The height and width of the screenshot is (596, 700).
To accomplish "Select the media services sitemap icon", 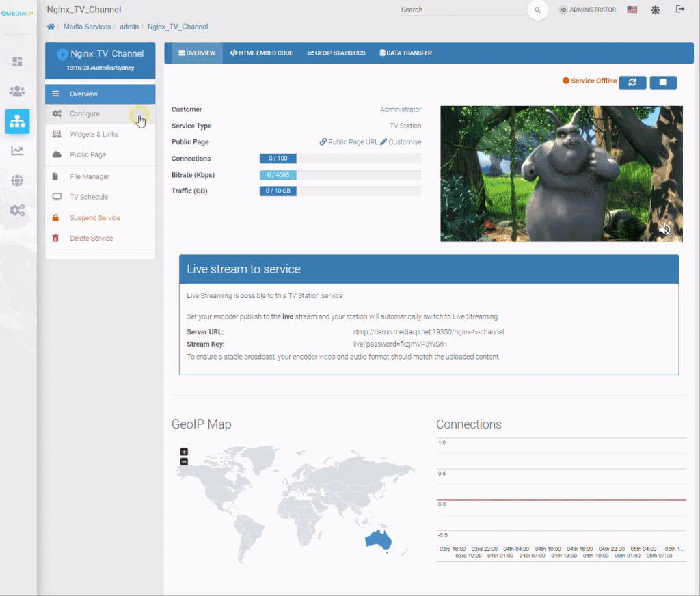I will click(x=17, y=122).
